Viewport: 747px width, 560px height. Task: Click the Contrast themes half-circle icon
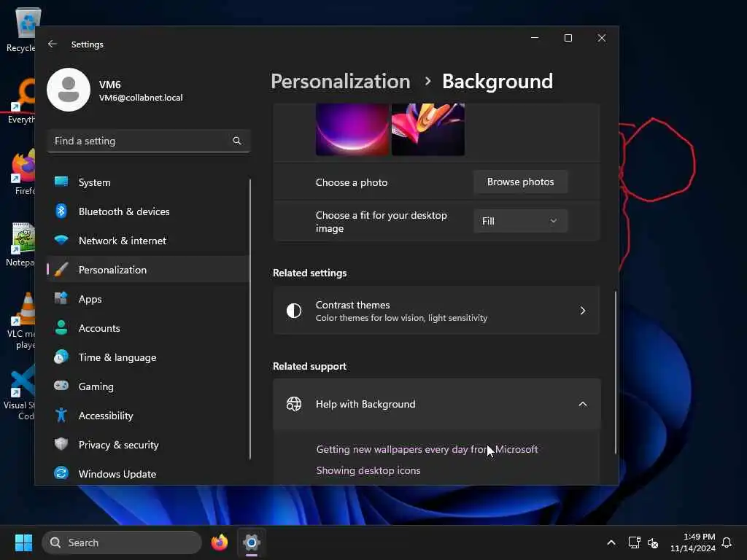[x=294, y=311]
